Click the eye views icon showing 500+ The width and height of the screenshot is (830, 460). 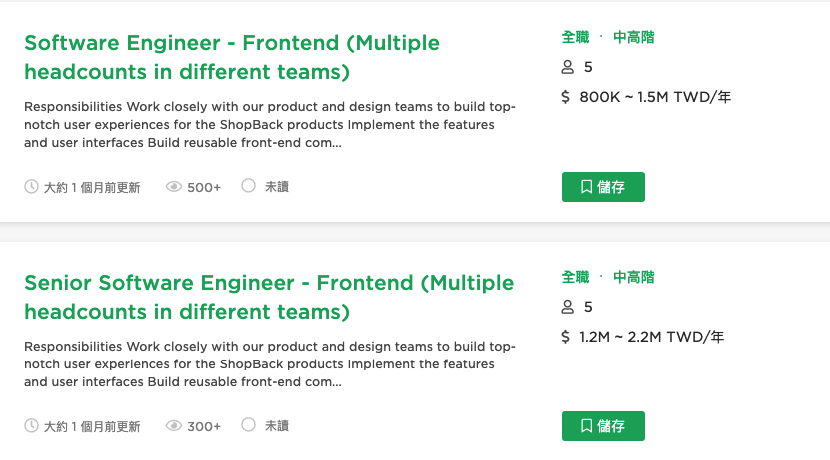(174, 187)
